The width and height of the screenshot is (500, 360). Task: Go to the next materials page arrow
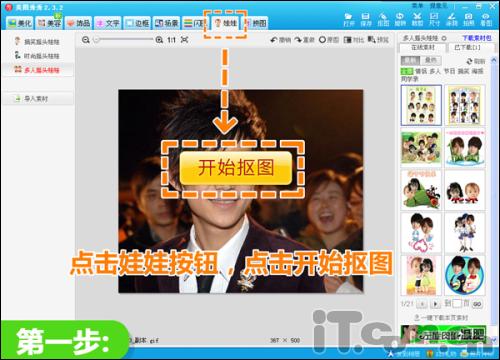(435, 304)
